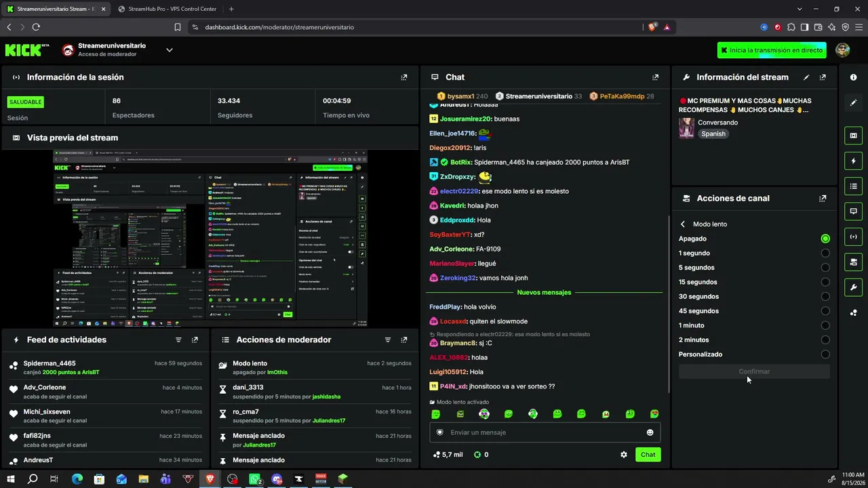
Task: Pop out the Información de la sesión panel
Action: point(404,77)
